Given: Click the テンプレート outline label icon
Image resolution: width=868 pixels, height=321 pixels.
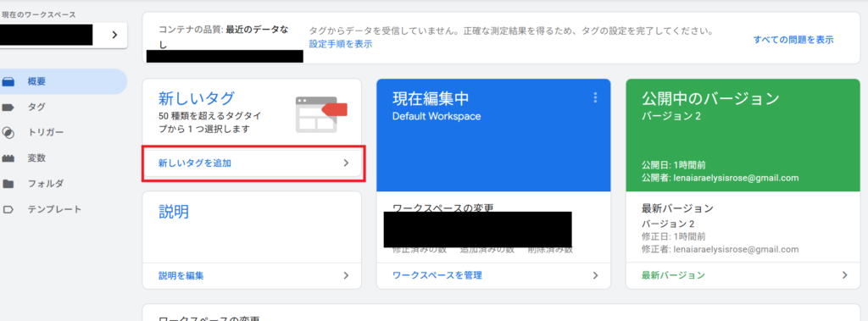Looking at the screenshot, I should 8,209.
